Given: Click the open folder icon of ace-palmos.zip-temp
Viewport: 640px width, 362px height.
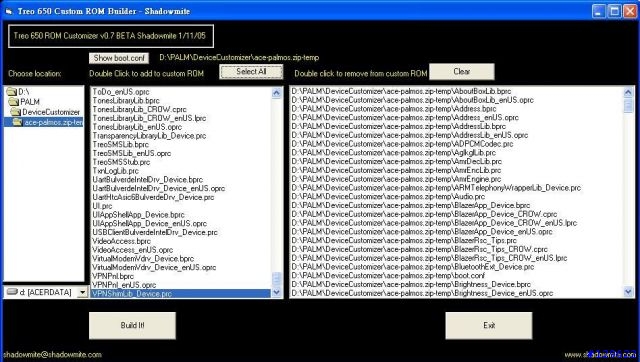Looking at the screenshot, I should [18, 122].
